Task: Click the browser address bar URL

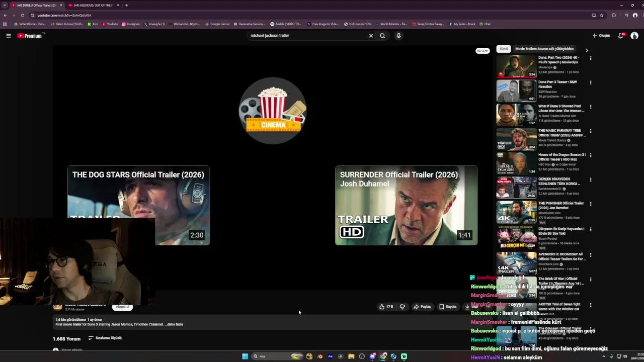Action: [x=64, y=16]
